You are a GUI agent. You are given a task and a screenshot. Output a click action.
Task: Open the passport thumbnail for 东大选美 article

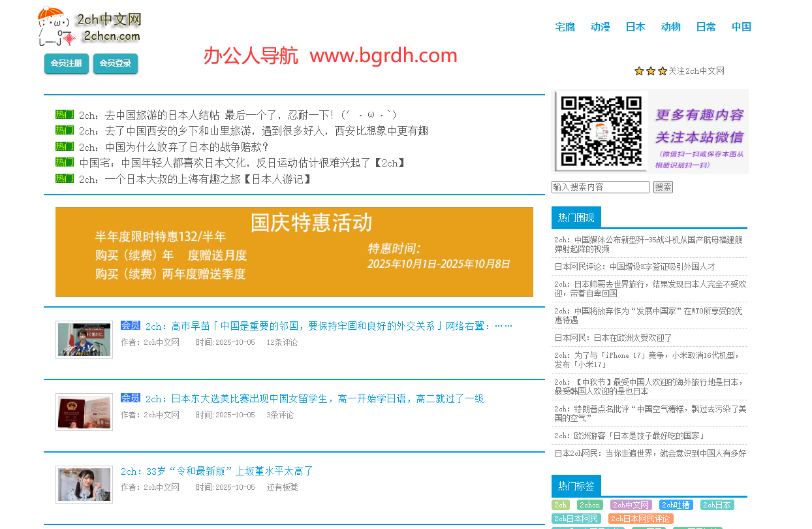tap(84, 412)
